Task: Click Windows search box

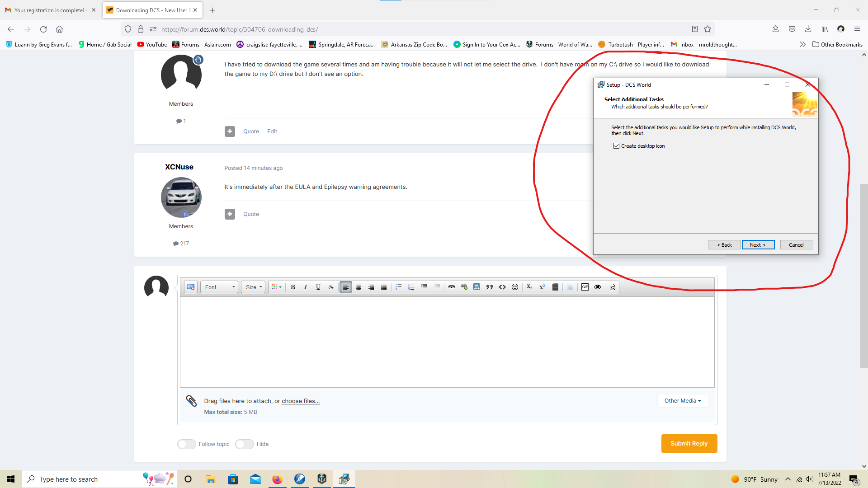Action: point(99,479)
